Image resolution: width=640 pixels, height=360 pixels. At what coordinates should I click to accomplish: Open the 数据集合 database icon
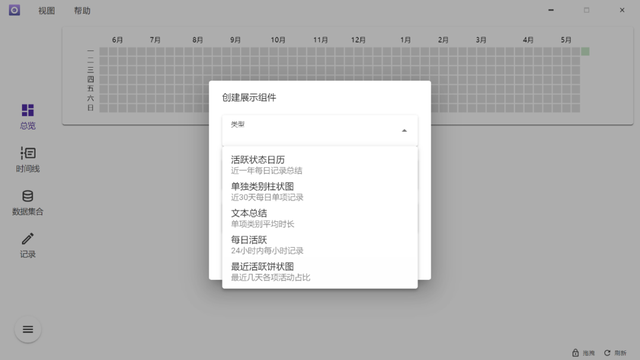pyautogui.click(x=28, y=196)
